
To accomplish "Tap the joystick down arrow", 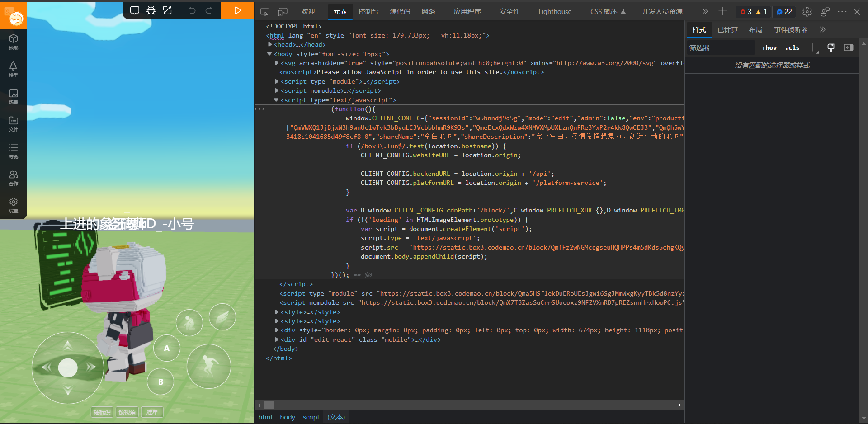I will tap(68, 390).
